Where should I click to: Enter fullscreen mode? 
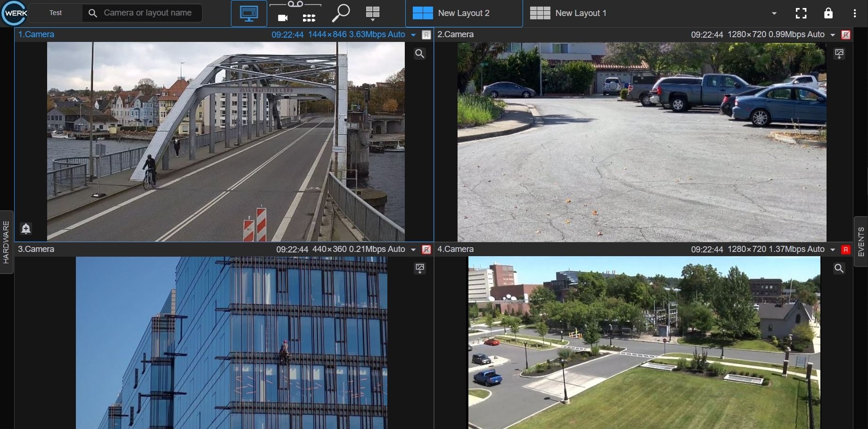pos(801,13)
